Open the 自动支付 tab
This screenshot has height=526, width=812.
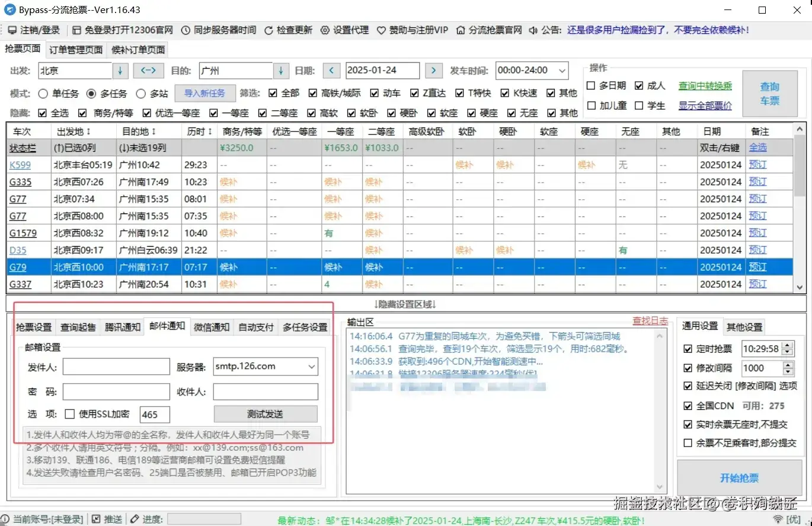coord(256,327)
